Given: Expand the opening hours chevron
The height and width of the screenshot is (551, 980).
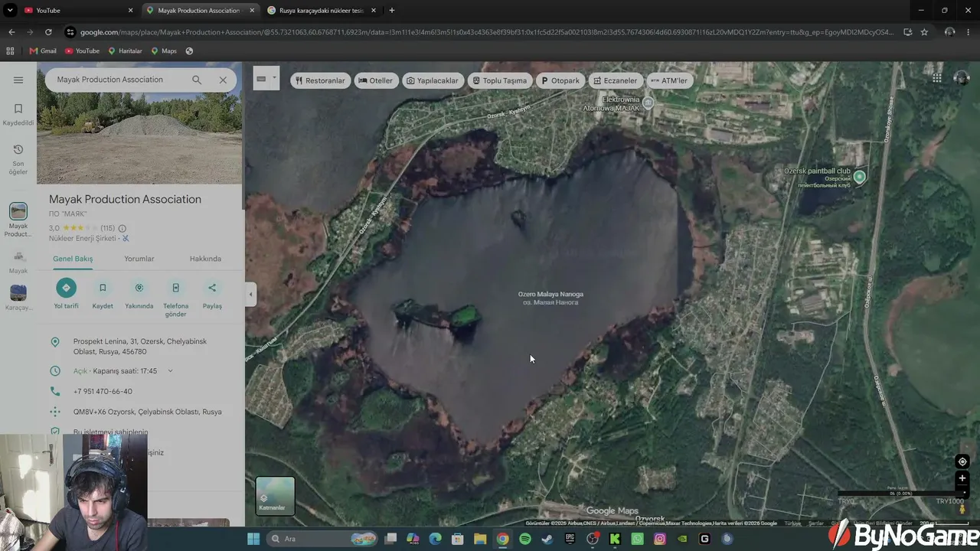Looking at the screenshot, I should [x=170, y=371].
